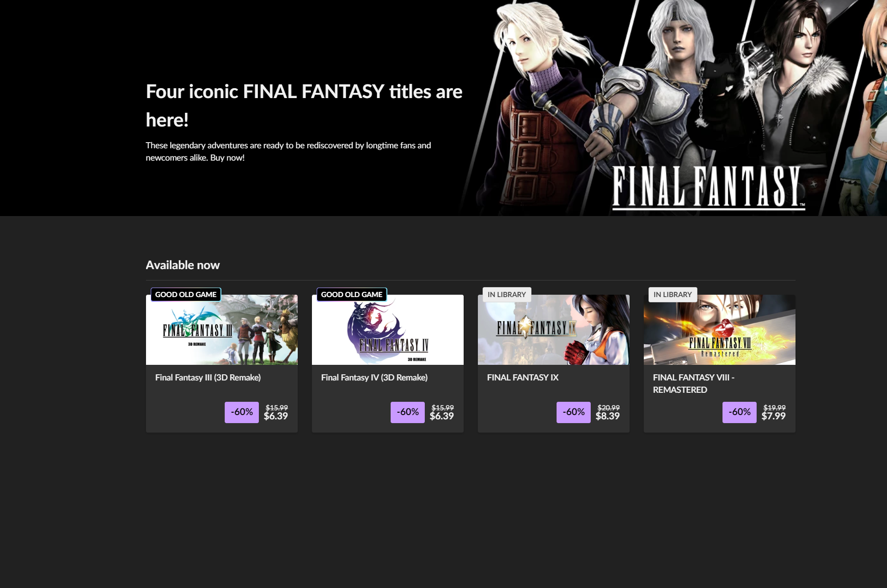Viewport: 887px width, 588px height.
Task: Click the -60% badge on Final Fantasy VIII
Action: point(740,412)
